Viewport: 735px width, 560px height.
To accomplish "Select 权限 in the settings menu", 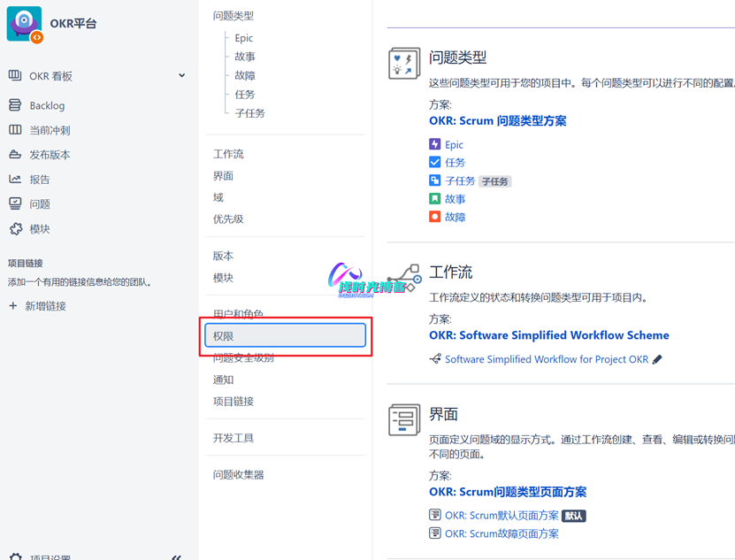I will coord(285,336).
